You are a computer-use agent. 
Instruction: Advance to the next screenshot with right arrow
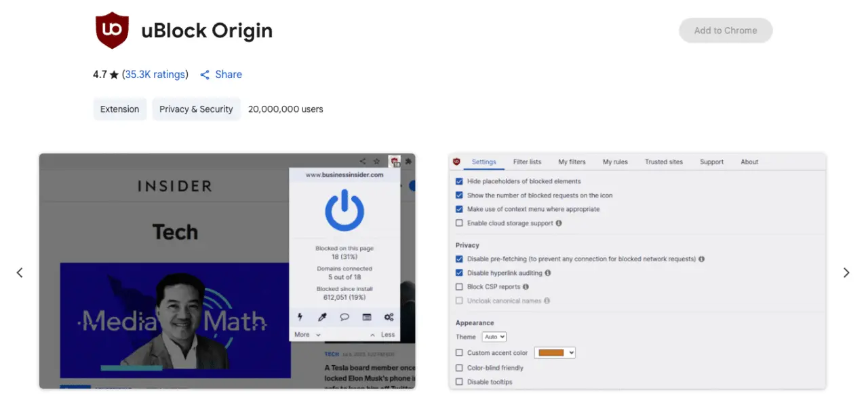846,272
